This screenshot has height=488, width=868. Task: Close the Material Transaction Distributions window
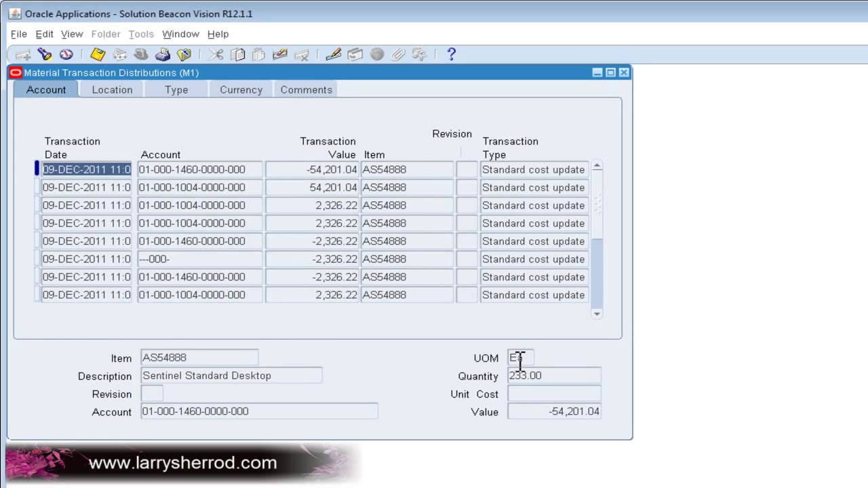point(624,73)
